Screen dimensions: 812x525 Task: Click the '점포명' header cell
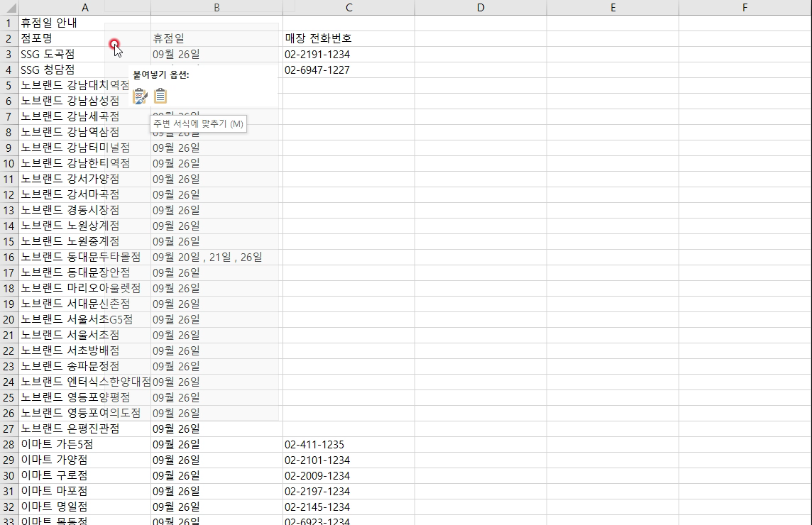tap(85, 39)
